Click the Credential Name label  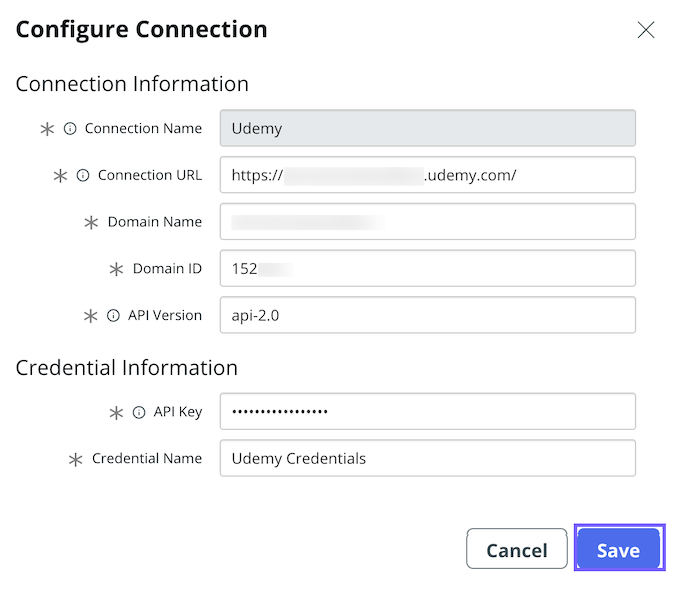(x=147, y=459)
